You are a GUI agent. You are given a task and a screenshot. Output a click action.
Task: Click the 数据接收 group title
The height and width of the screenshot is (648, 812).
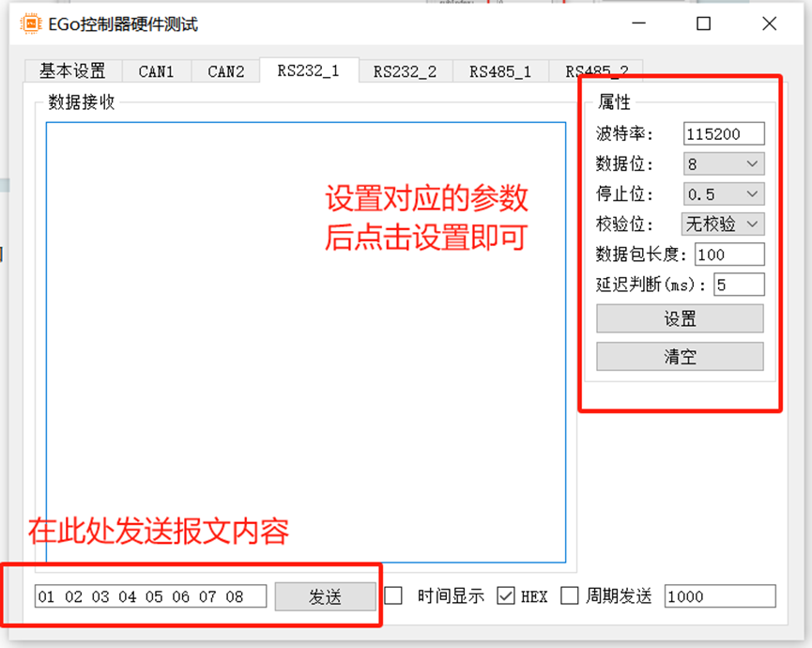click(x=82, y=102)
